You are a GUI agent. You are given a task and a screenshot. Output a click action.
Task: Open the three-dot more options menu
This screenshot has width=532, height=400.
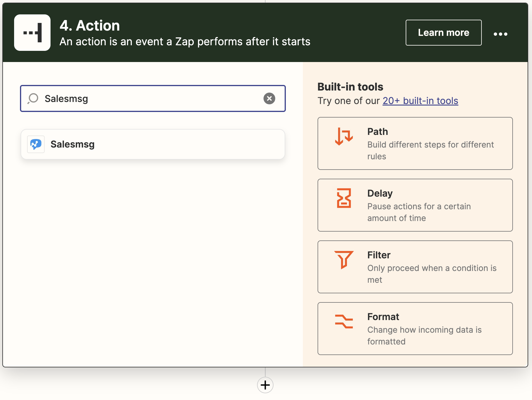pyautogui.click(x=500, y=34)
